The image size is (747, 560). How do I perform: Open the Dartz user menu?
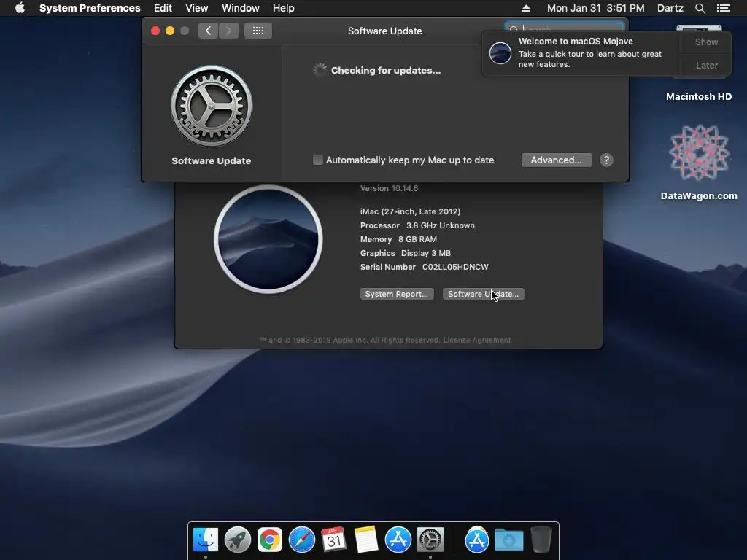click(x=670, y=8)
